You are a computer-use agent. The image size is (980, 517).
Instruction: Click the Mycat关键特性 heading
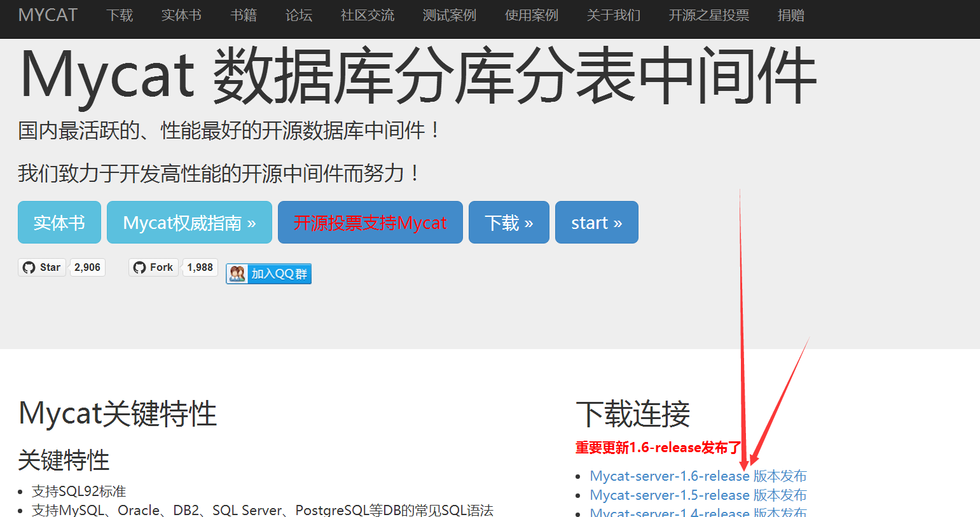(118, 414)
